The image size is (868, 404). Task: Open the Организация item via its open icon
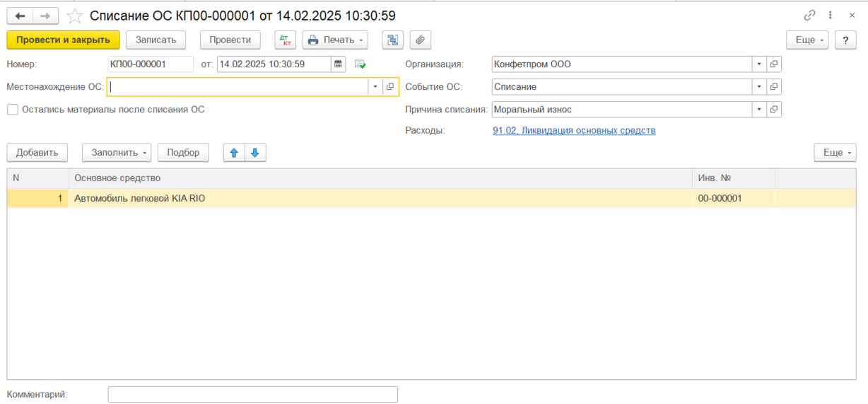point(774,64)
